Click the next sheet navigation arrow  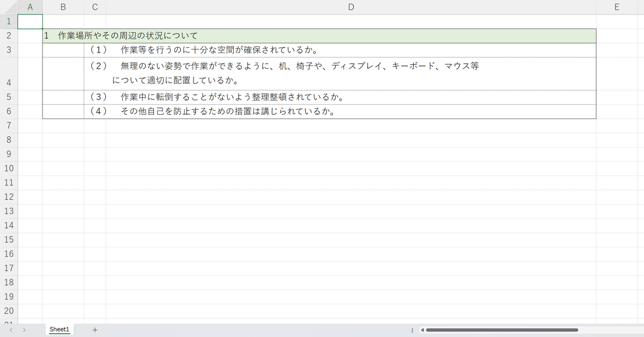(x=25, y=330)
